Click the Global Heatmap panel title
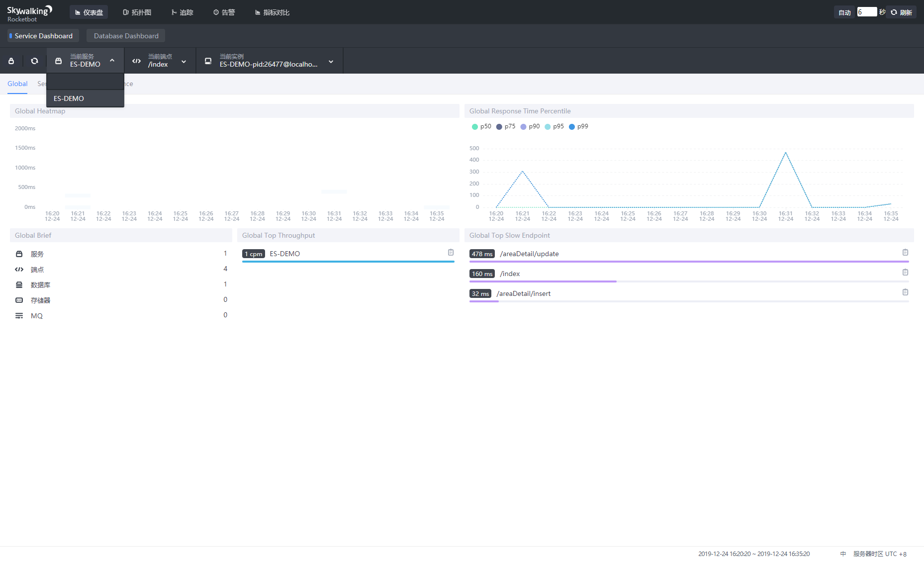Screen dimensions: 924x561 40,111
